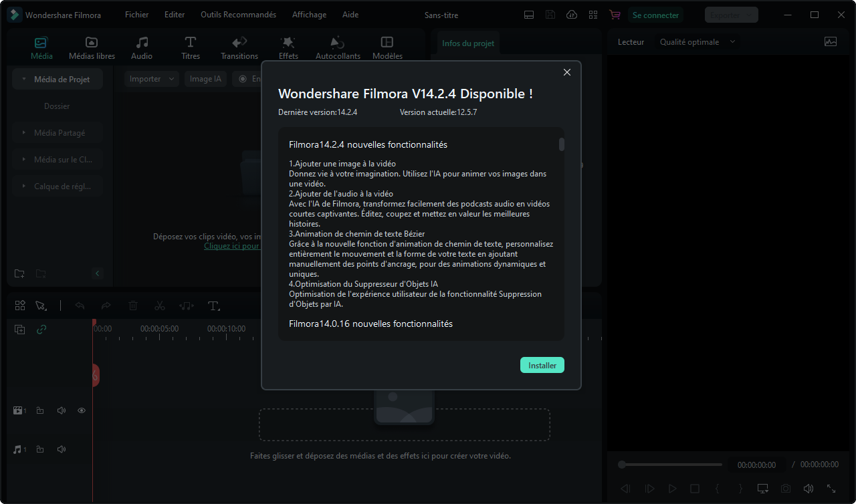Click the new folder icon
This screenshot has width=856, height=504.
point(19,273)
